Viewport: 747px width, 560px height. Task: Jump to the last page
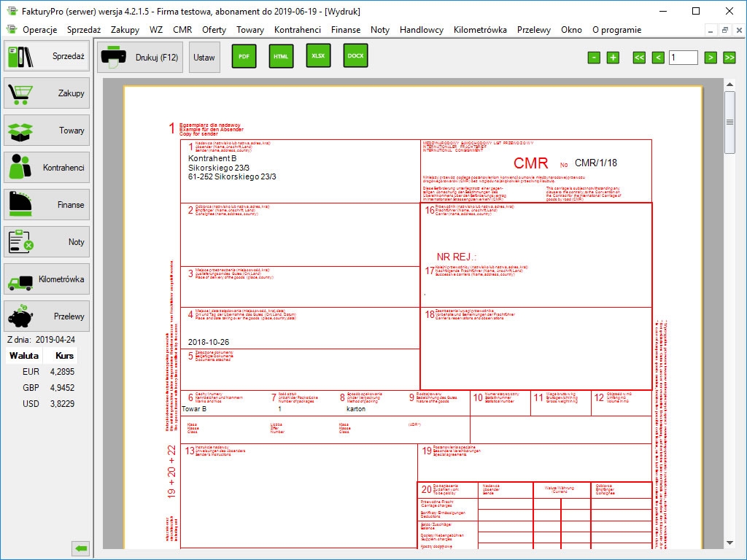pos(729,58)
